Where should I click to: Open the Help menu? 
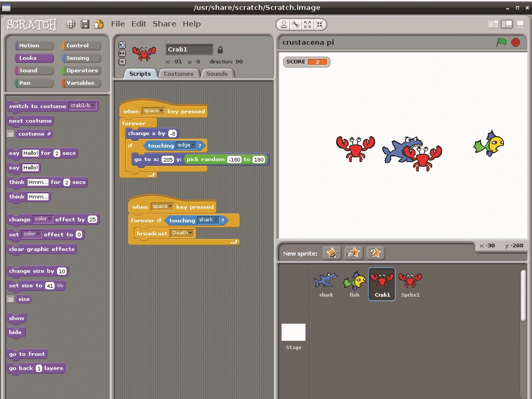pyautogui.click(x=192, y=24)
